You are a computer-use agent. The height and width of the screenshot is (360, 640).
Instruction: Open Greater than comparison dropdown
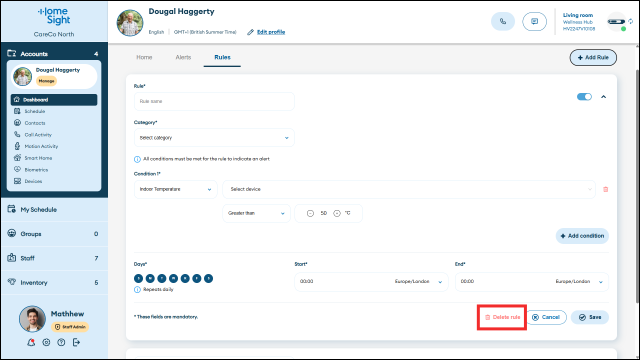click(256, 213)
